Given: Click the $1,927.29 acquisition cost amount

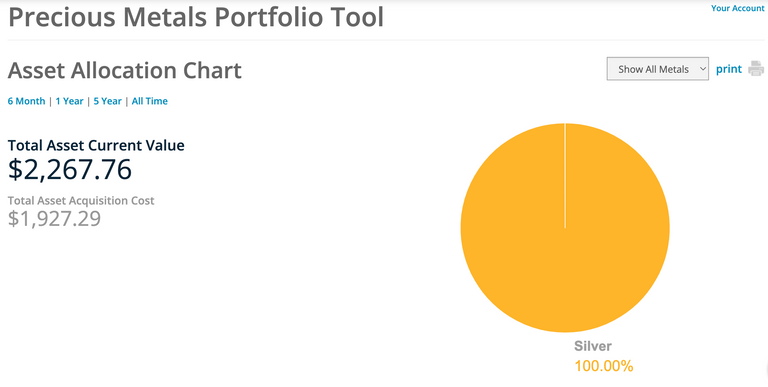Looking at the screenshot, I should point(54,218).
